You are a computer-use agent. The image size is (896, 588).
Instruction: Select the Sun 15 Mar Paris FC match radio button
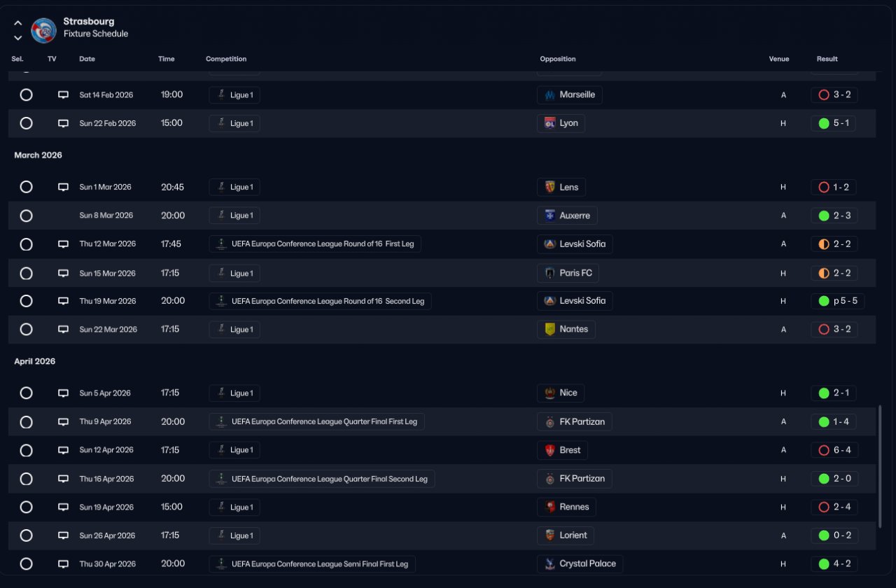click(x=26, y=273)
